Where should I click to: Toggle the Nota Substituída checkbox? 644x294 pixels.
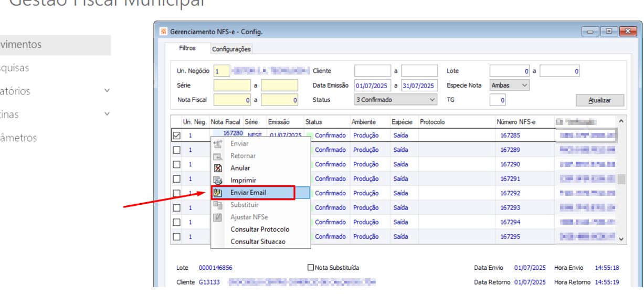pos(311,268)
